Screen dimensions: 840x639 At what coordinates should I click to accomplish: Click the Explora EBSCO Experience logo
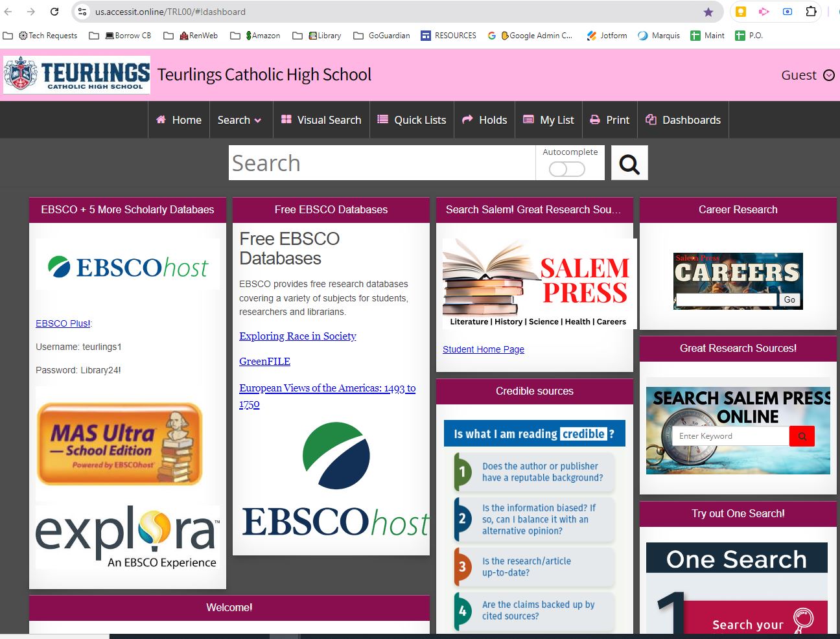click(x=128, y=537)
